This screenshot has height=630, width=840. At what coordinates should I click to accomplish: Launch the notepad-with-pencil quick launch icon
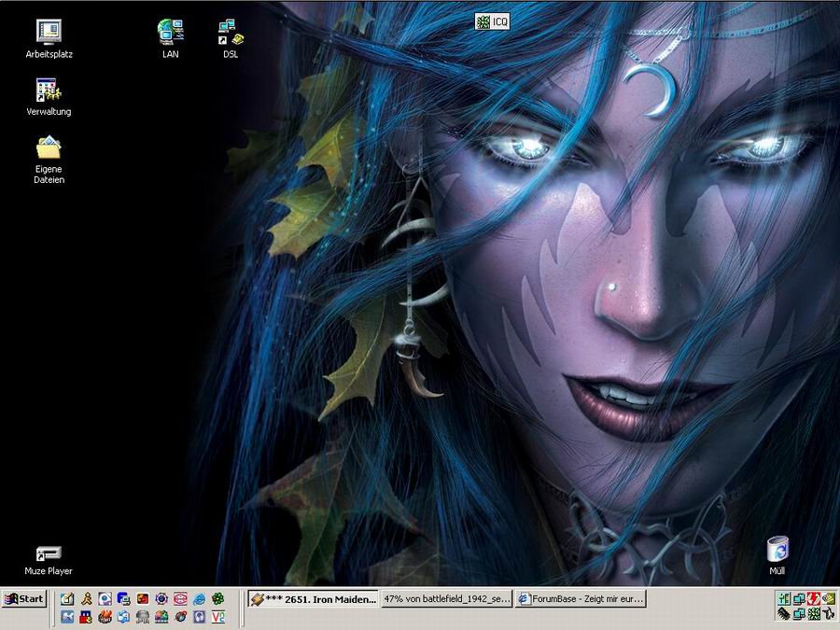67,598
